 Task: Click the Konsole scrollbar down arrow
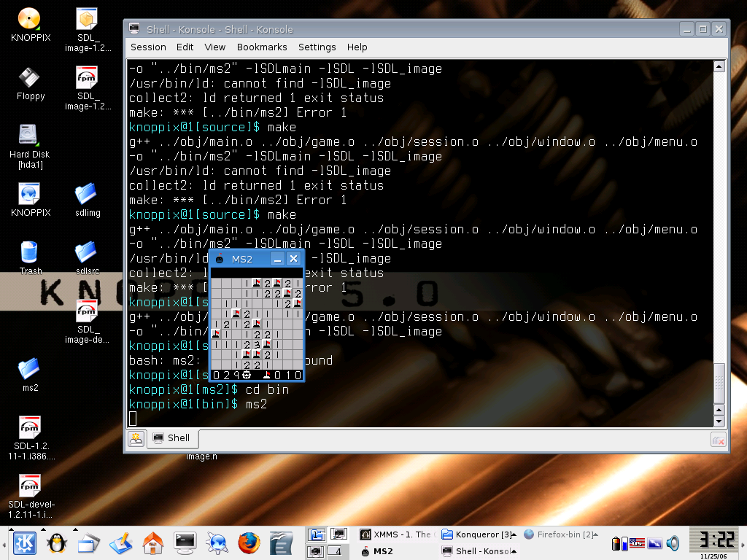coord(719,421)
